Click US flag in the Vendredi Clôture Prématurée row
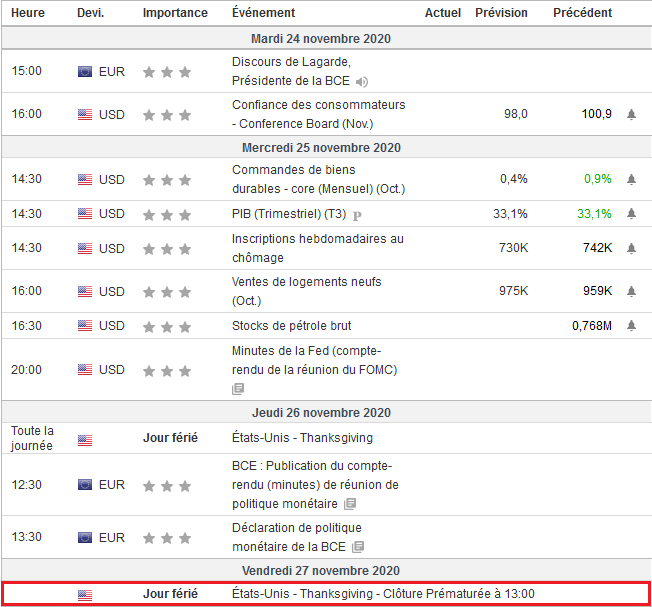The width and height of the screenshot is (652, 607). [x=85, y=595]
